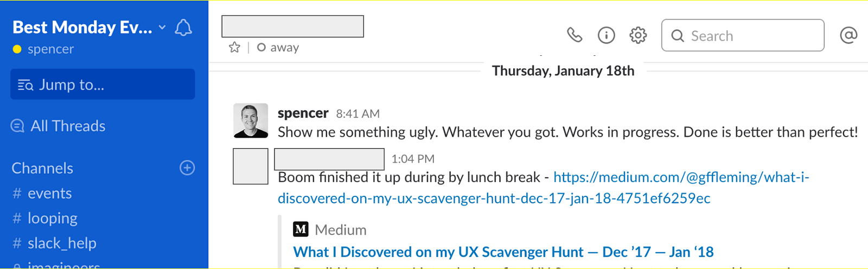Image resolution: width=868 pixels, height=269 pixels.
Task: Show mentions with the @ icon
Action: 848,36
